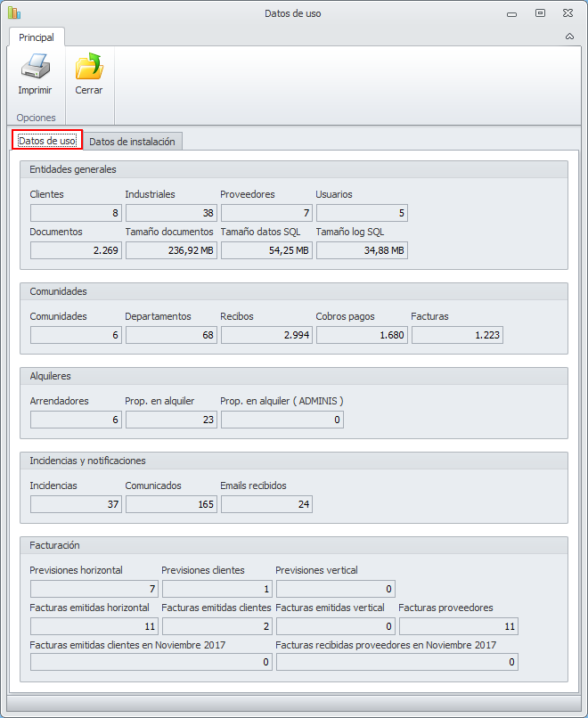Click Facturas emitidas clientes field showing 2
Viewport: 588px width, 718px height.
pos(217,626)
